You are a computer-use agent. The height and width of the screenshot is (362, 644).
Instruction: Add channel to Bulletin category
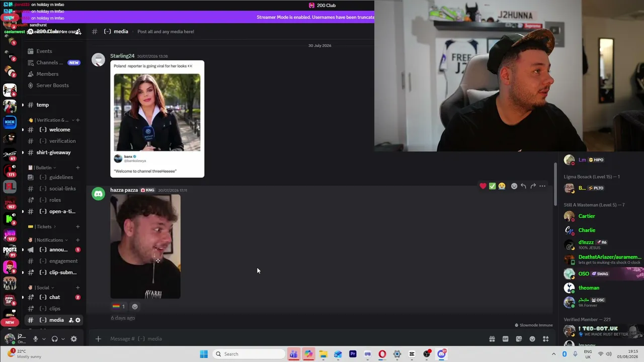click(x=77, y=167)
